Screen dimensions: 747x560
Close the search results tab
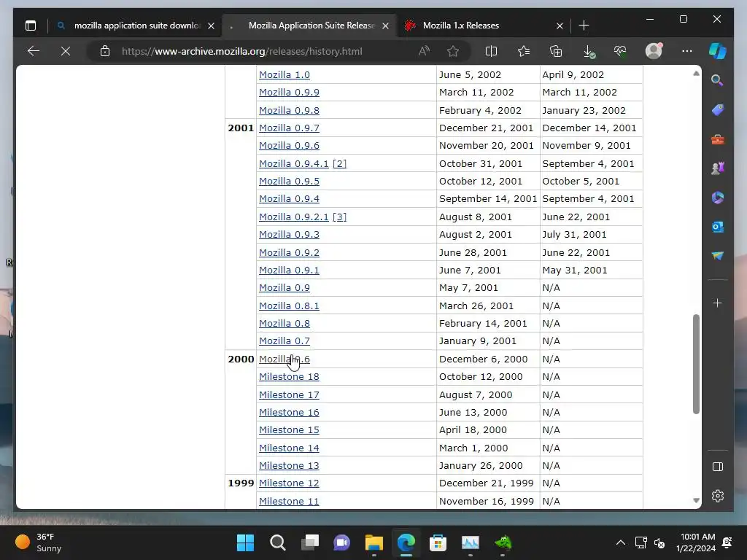(x=211, y=26)
